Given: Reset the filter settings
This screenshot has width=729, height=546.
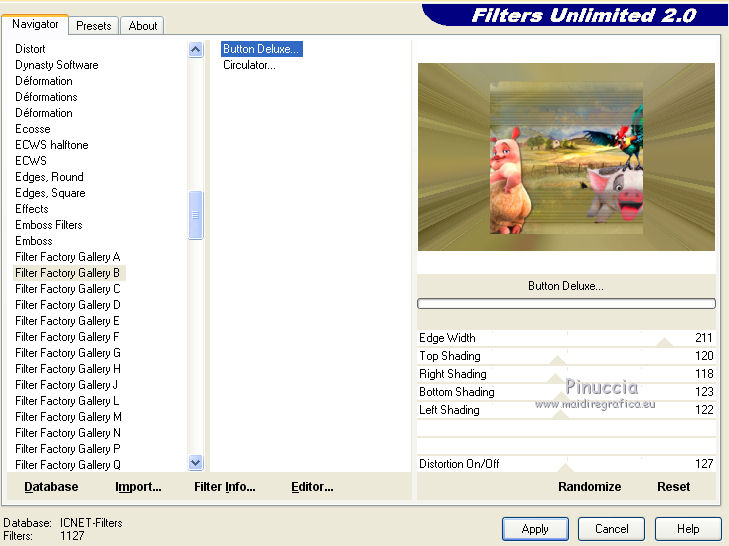Looking at the screenshot, I should (x=673, y=487).
